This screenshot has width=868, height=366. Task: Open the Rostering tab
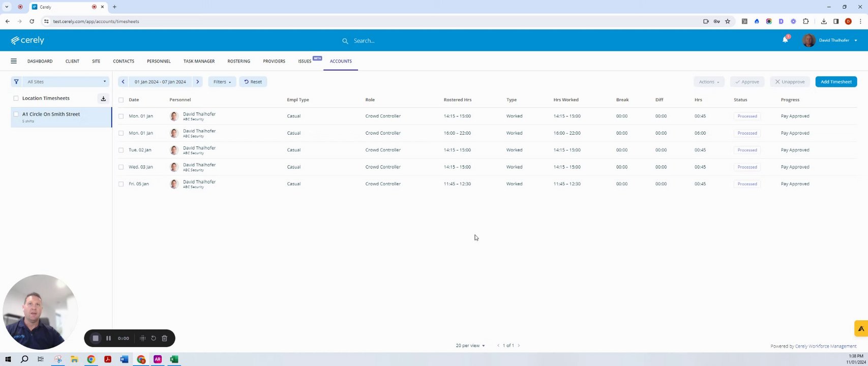tap(238, 62)
